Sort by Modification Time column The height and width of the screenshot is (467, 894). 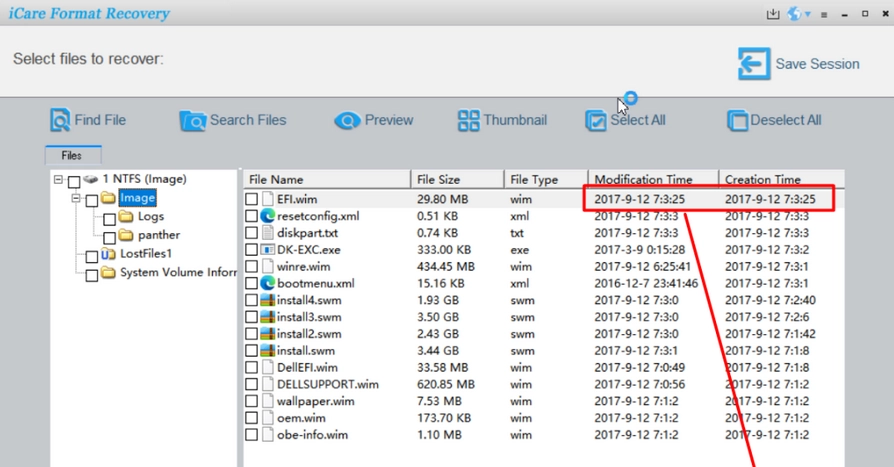click(x=653, y=180)
